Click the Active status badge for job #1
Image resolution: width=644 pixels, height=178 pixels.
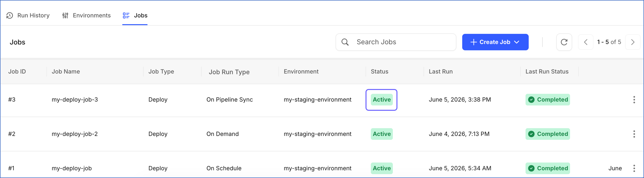[x=382, y=168]
